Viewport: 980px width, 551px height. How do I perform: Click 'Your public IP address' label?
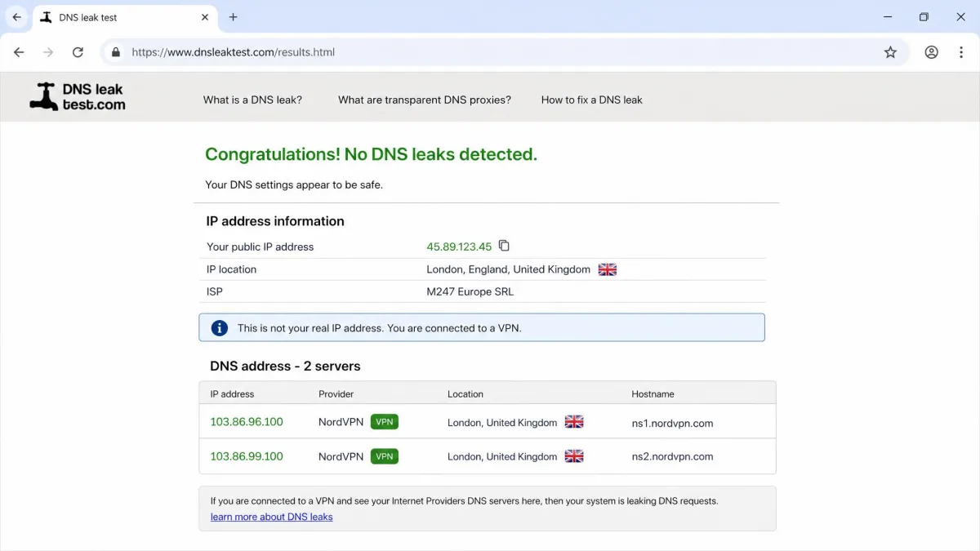(260, 247)
